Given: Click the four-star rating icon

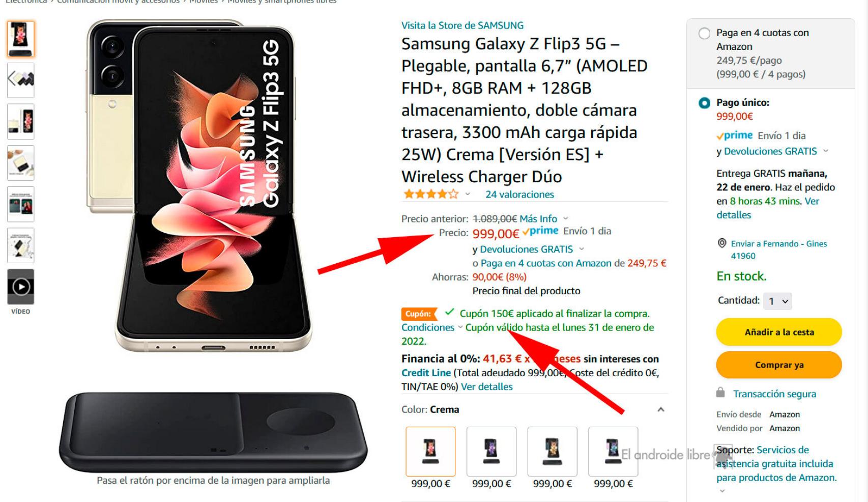Looking at the screenshot, I should (430, 194).
